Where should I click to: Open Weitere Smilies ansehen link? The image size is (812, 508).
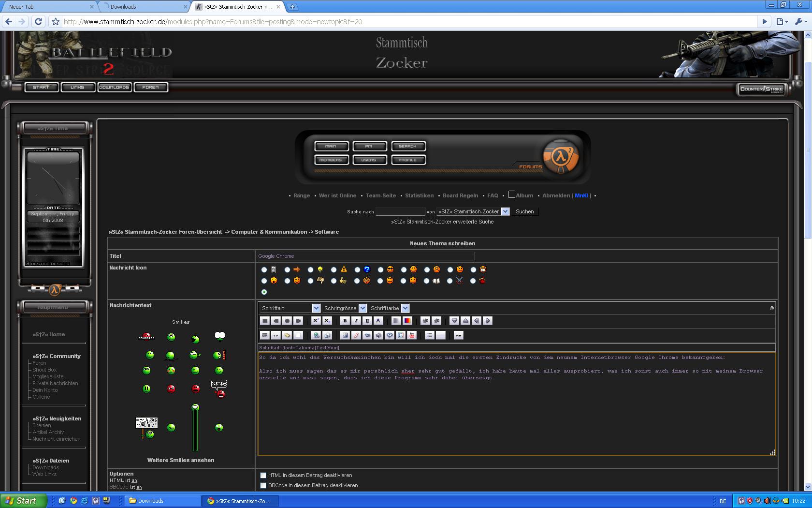pyautogui.click(x=181, y=460)
